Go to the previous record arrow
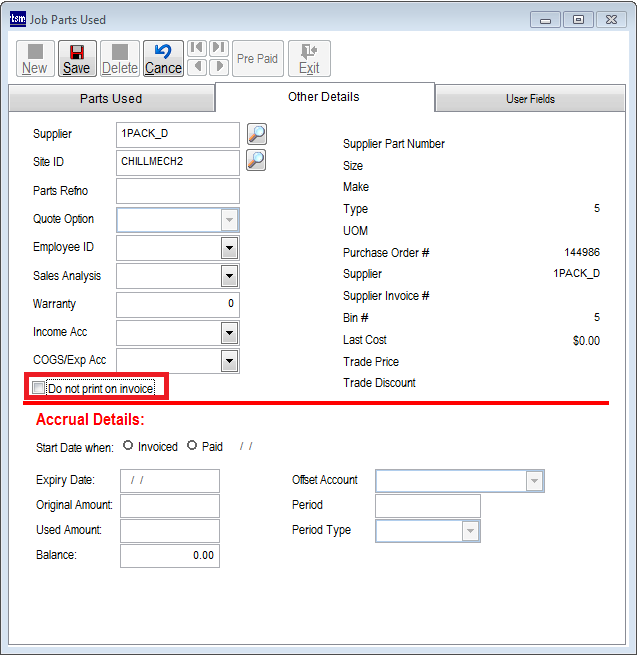 [197, 68]
